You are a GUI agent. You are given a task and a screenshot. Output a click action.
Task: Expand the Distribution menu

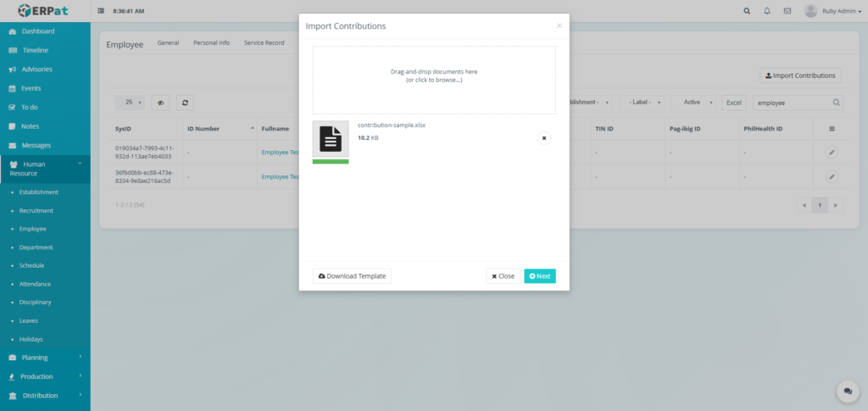tap(45, 396)
